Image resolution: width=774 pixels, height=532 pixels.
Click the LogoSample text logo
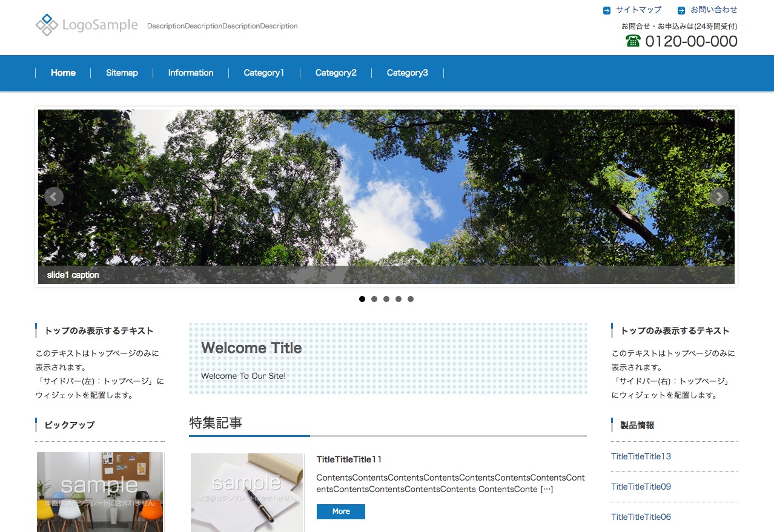(x=100, y=25)
